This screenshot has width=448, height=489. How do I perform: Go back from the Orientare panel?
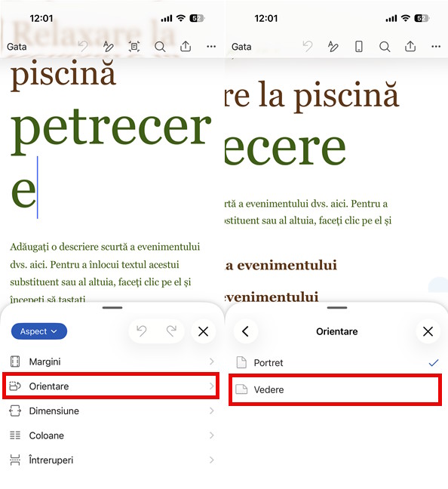point(246,331)
